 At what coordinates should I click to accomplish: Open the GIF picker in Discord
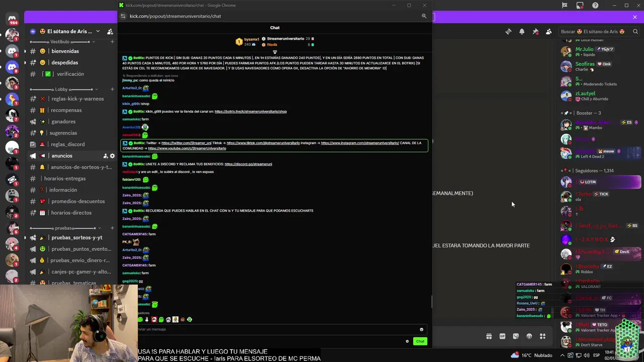click(502, 336)
